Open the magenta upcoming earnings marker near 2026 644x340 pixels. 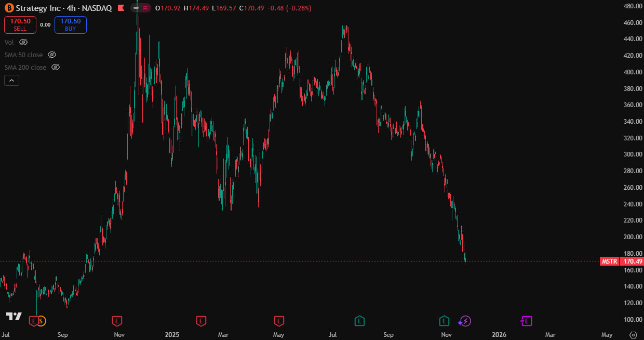[527, 321]
